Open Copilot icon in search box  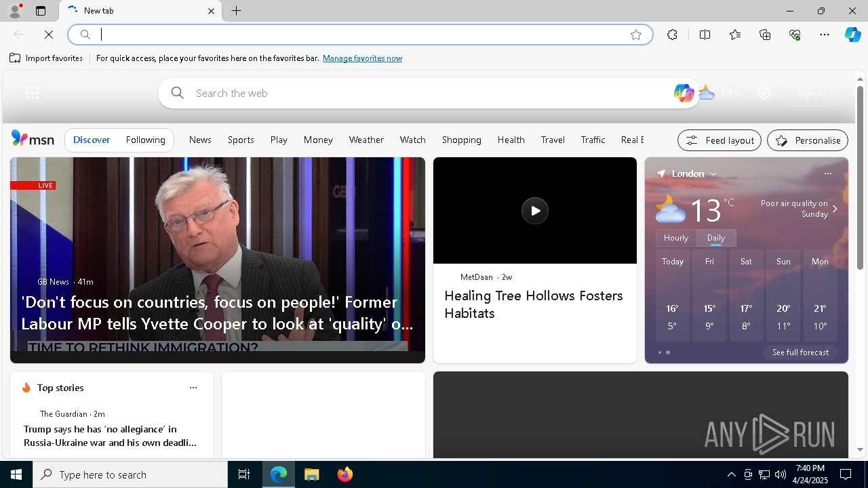(684, 93)
